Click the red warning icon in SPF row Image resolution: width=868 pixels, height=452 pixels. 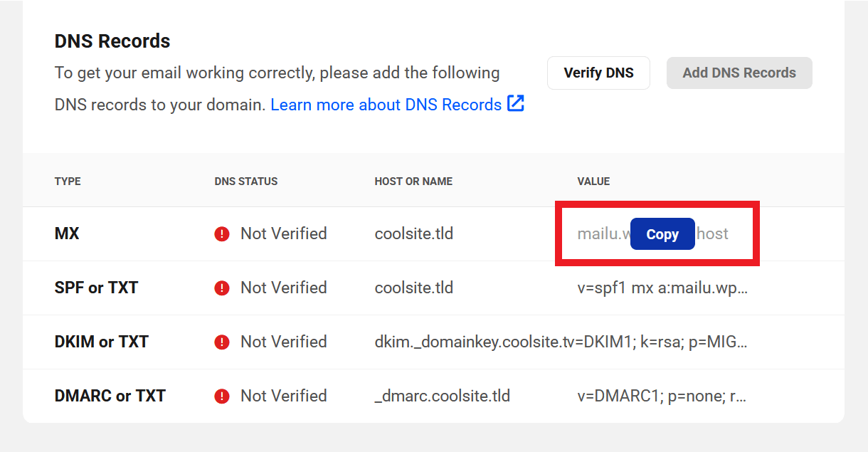[222, 288]
